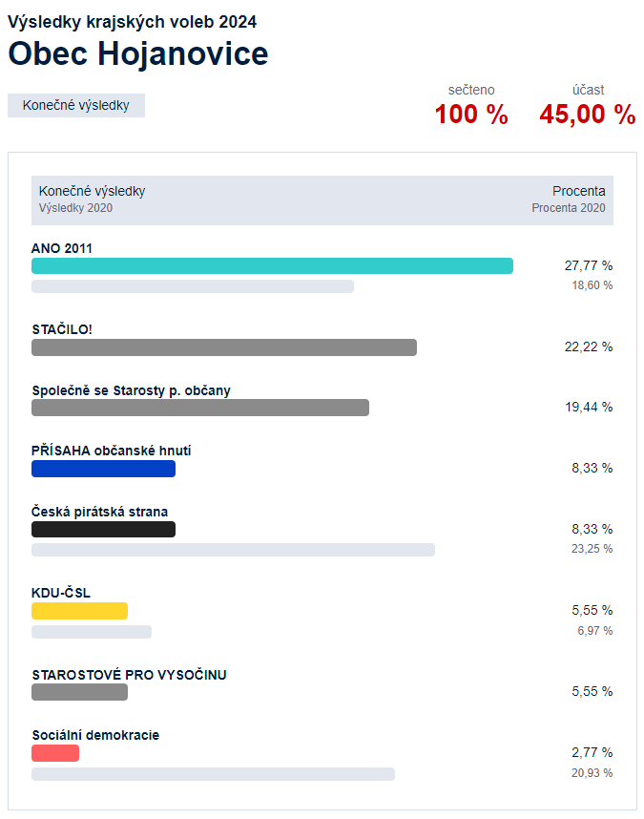Open the KDU-ČSL party entry
The height and width of the screenshot is (819, 644).
click(61, 594)
